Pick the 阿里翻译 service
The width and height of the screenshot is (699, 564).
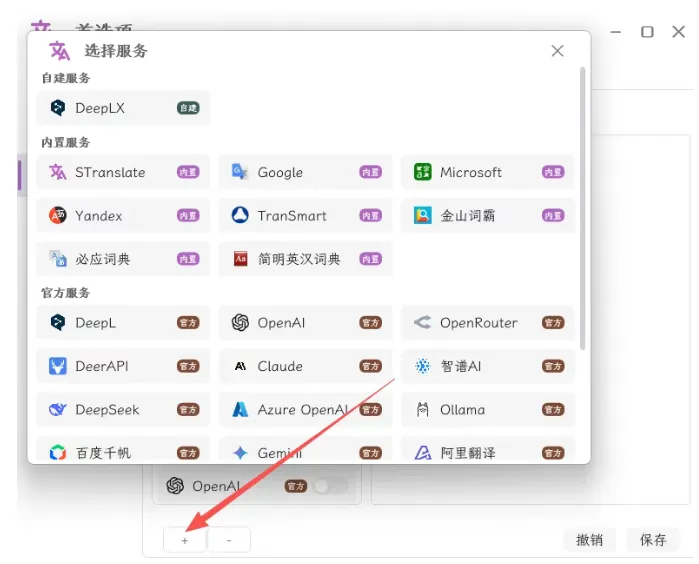coord(488,450)
